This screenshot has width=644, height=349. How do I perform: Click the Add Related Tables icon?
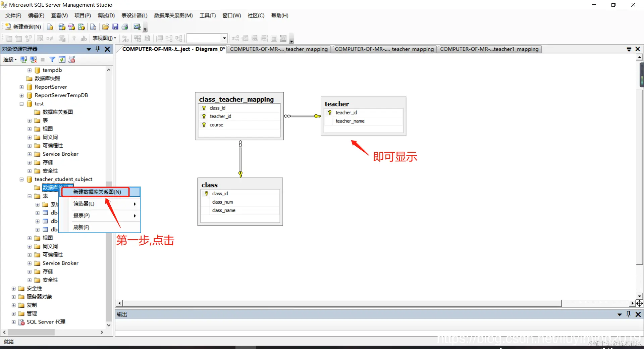click(x=29, y=39)
